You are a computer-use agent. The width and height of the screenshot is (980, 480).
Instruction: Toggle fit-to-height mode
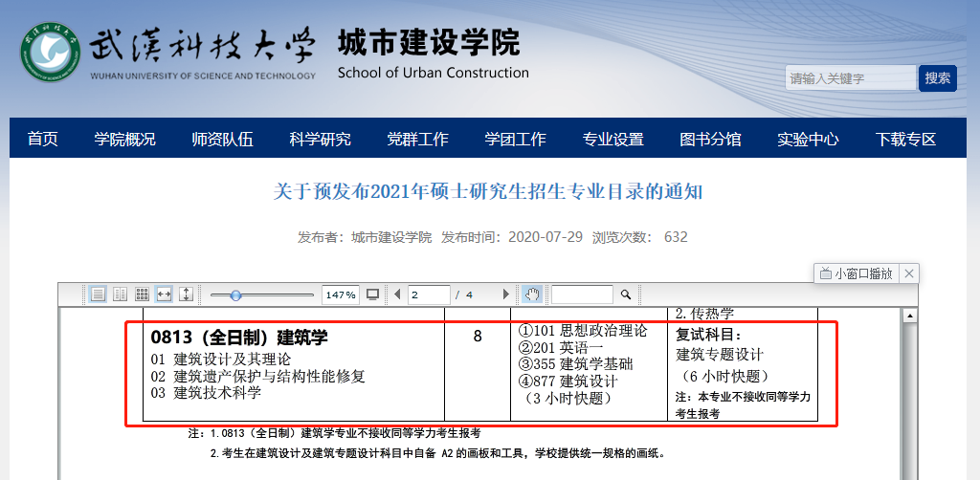point(186,295)
